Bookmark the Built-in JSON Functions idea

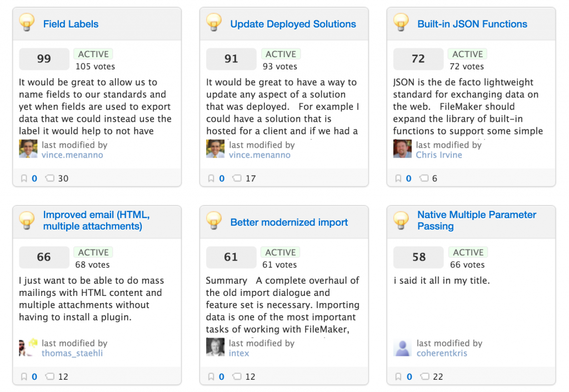tap(397, 178)
